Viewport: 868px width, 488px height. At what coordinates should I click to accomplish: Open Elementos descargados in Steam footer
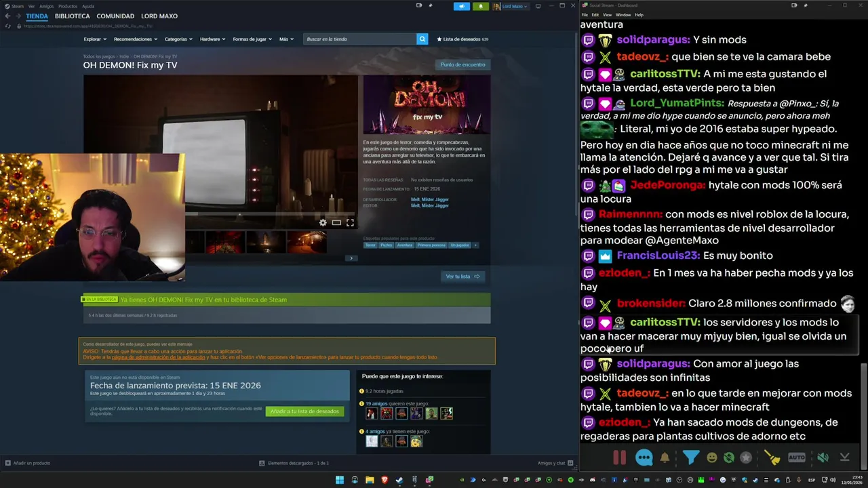(x=294, y=463)
